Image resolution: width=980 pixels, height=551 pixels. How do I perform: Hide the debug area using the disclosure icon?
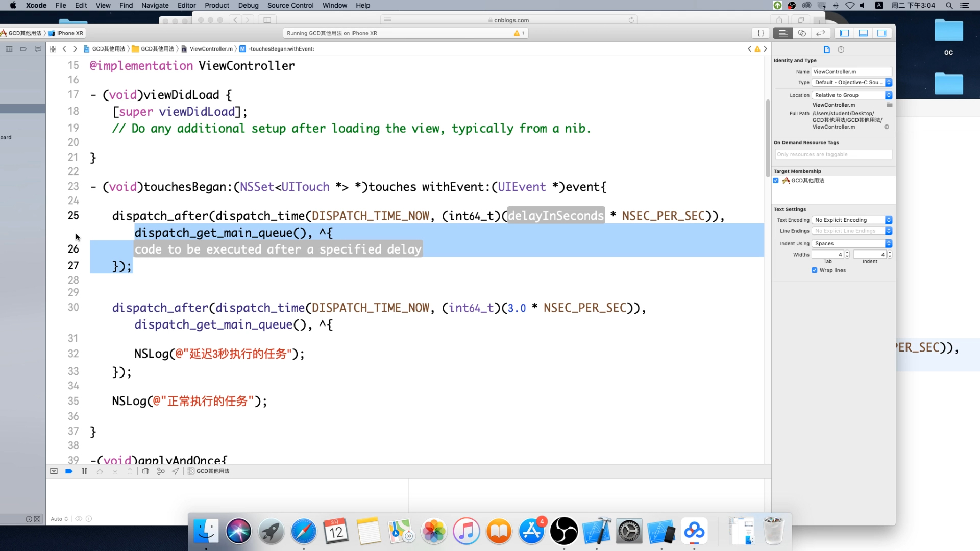(x=54, y=471)
